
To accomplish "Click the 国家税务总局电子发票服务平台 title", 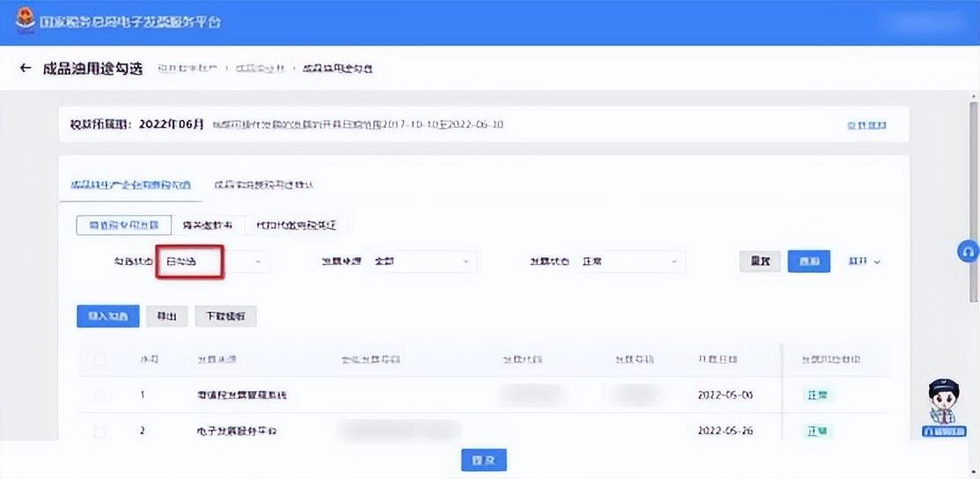I will (130, 22).
